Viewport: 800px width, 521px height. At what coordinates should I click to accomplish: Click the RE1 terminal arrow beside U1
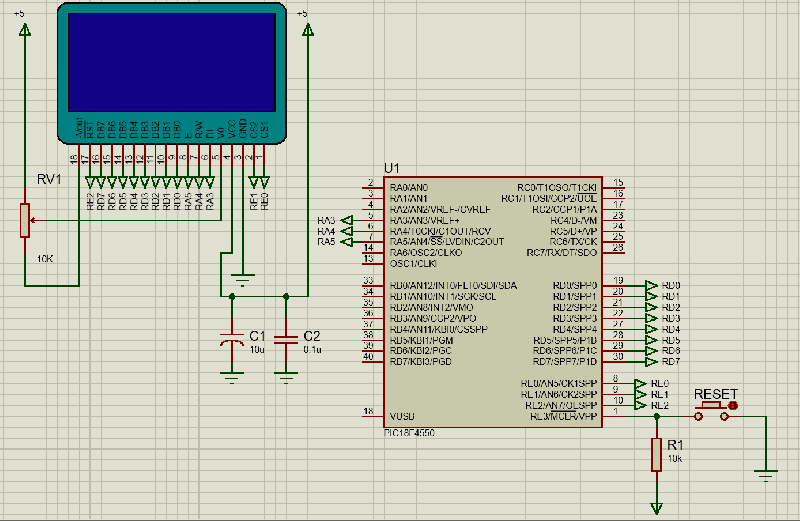641,394
